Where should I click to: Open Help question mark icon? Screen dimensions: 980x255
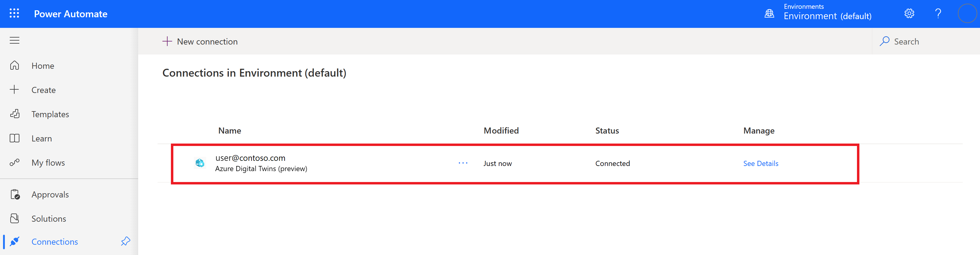938,14
